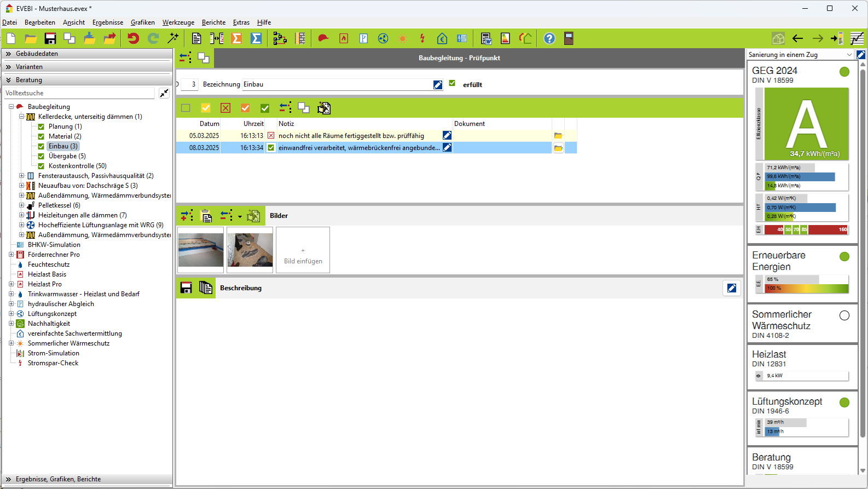
Task: Select BHKW-Simulation in the tree
Action: coord(54,245)
